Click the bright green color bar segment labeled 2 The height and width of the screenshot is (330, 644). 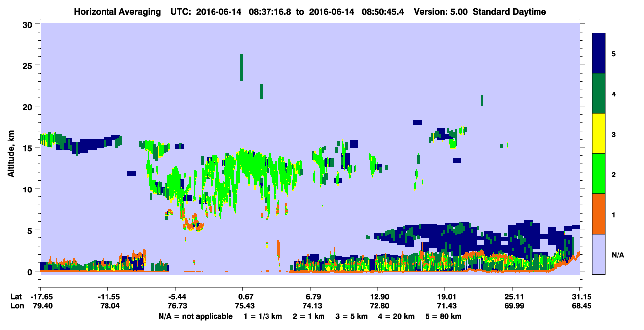(599, 174)
